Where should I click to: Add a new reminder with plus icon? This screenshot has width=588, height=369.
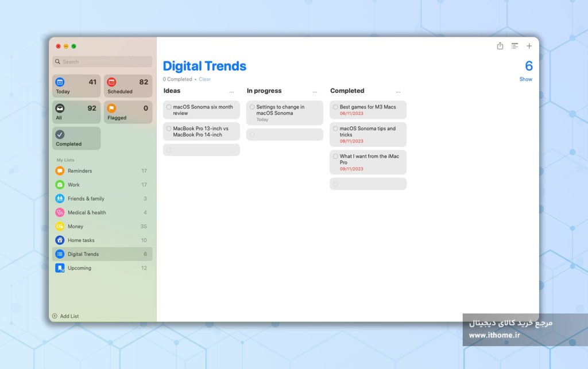(529, 46)
